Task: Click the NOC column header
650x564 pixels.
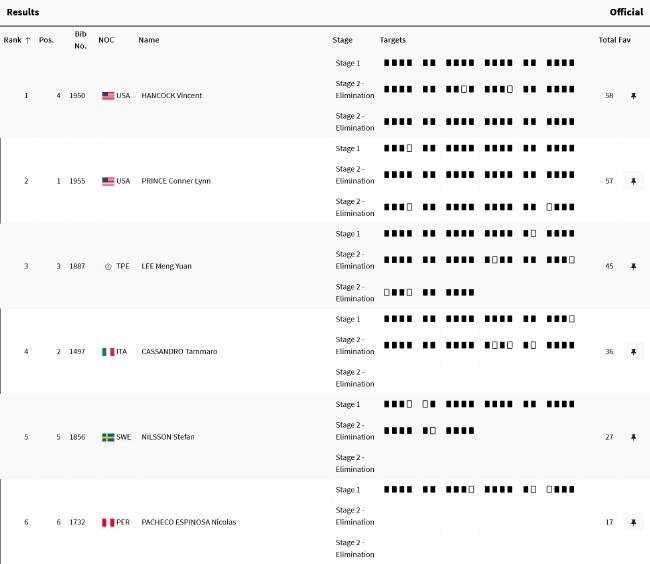Action: (106, 40)
